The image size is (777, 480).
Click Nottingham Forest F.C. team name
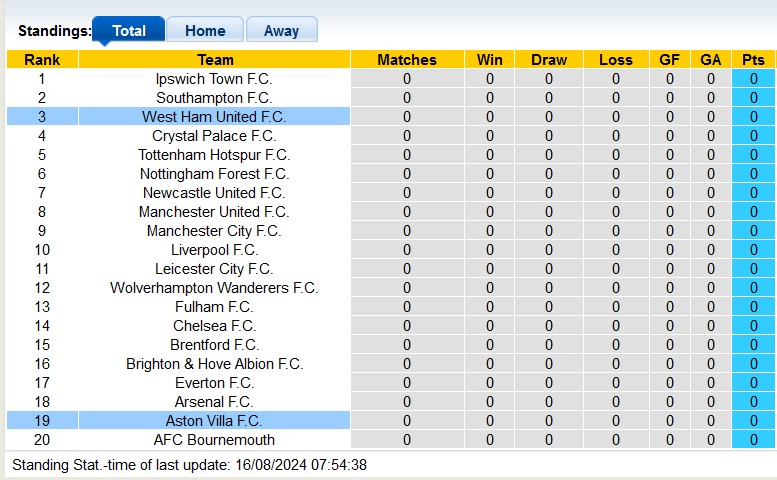click(x=214, y=174)
